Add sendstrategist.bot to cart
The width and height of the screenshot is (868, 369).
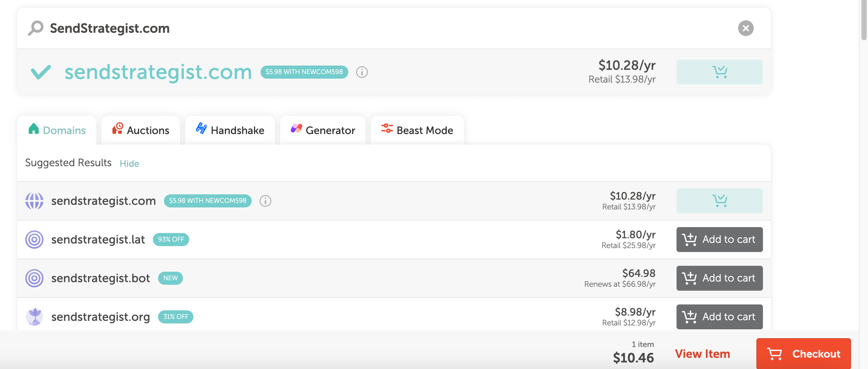tap(719, 278)
